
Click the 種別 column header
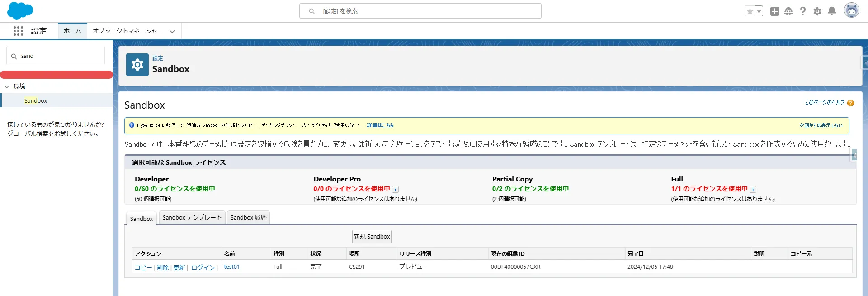[x=279, y=254]
